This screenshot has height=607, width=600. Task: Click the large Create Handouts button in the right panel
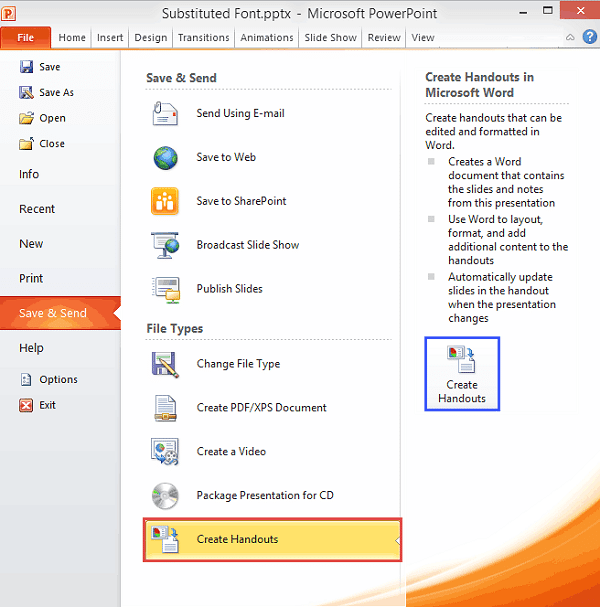[x=462, y=374]
